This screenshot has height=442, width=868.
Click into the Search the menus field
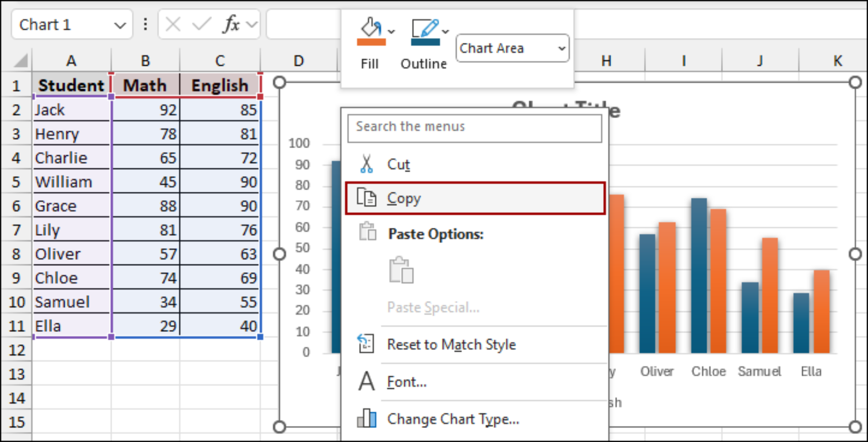475,128
